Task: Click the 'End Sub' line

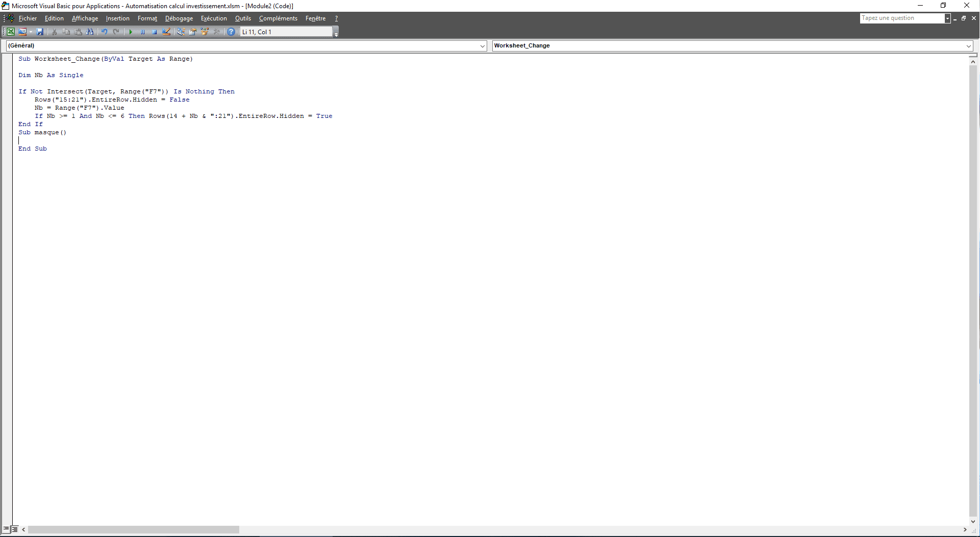Action: click(x=33, y=149)
